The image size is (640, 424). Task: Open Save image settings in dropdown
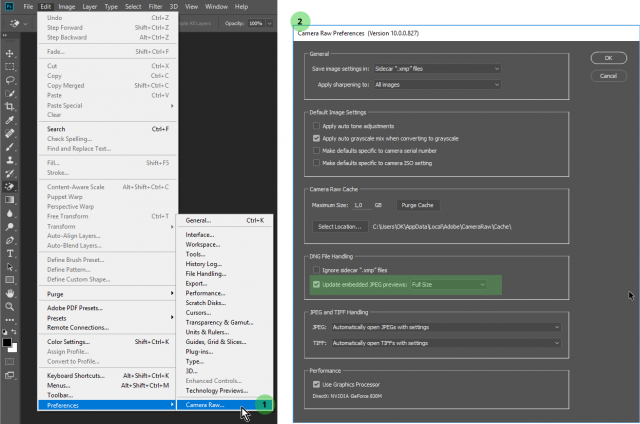tap(437, 69)
